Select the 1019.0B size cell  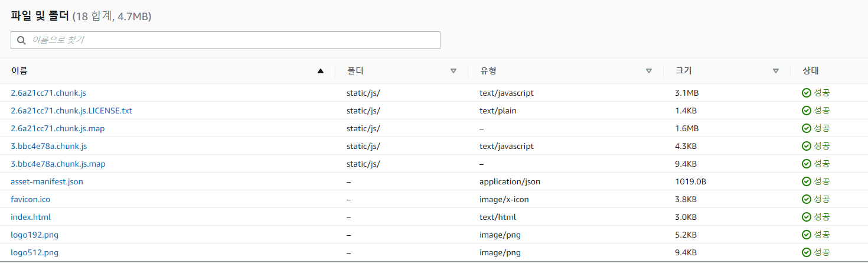[x=690, y=181]
